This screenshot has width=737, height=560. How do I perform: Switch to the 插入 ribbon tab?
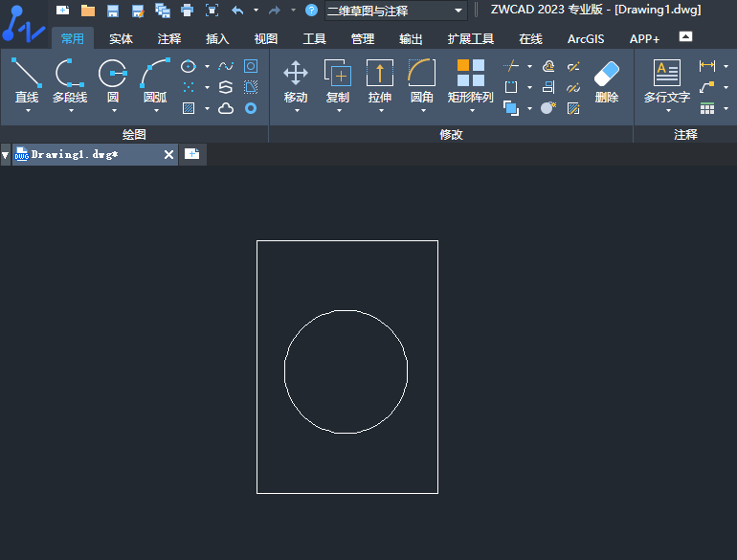tap(217, 38)
